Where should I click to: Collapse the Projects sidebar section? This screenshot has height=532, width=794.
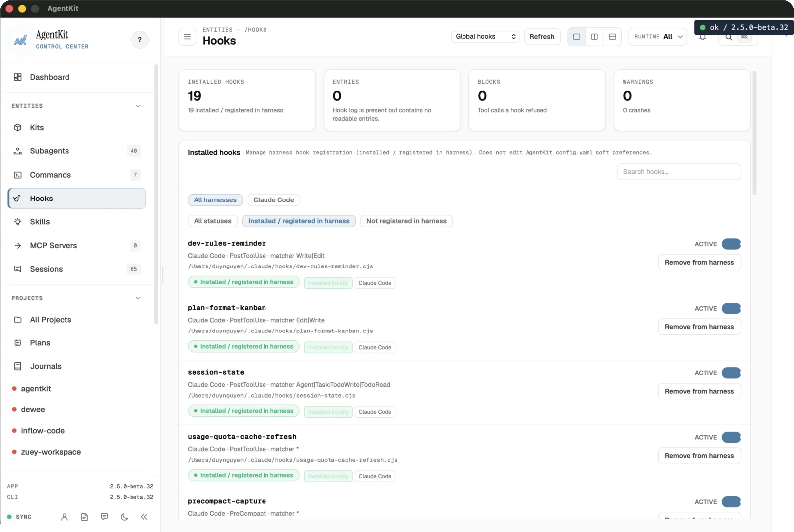[138, 298]
